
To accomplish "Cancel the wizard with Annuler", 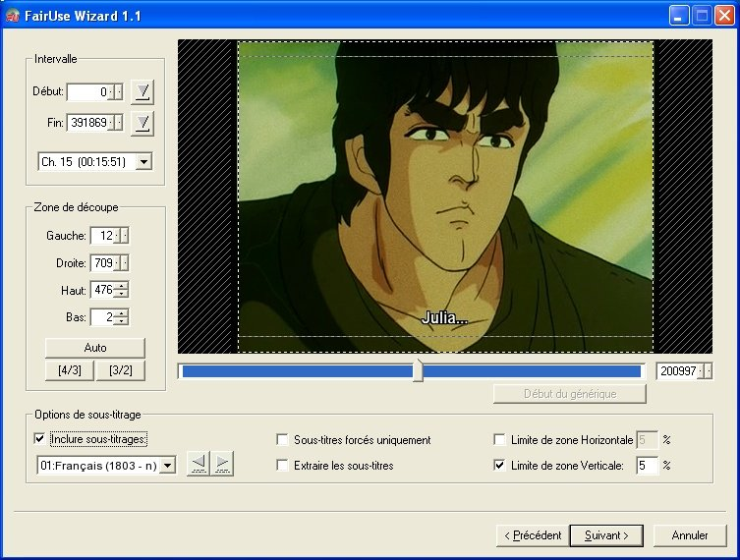I will (x=690, y=535).
